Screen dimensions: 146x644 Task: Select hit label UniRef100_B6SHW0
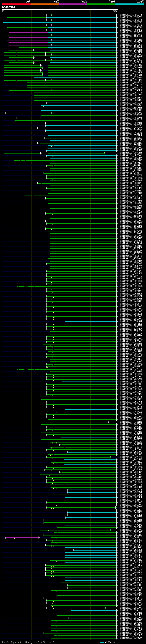click(131, 65)
